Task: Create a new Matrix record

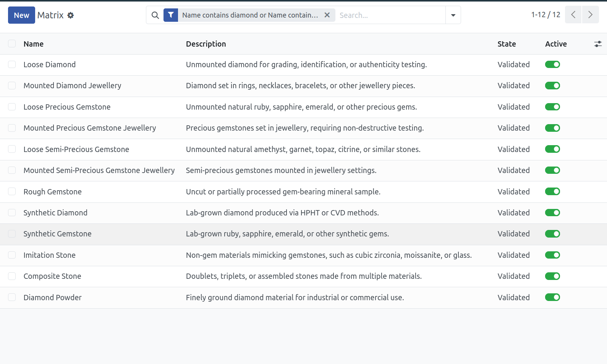Action: pos(21,15)
